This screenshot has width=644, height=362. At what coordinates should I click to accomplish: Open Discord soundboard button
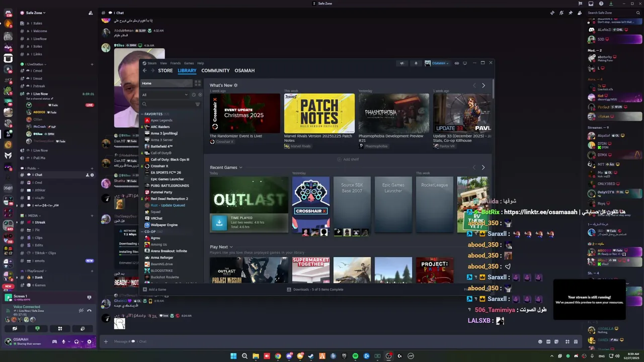click(x=83, y=329)
